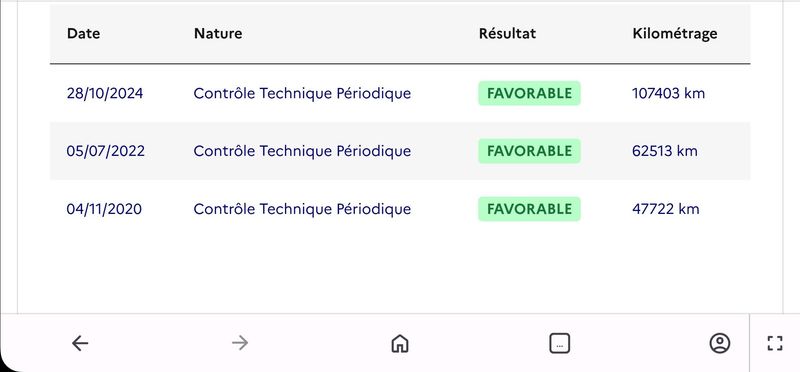Click the Résultat column header
This screenshot has width=800, height=372.
pyautogui.click(x=507, y=34)
